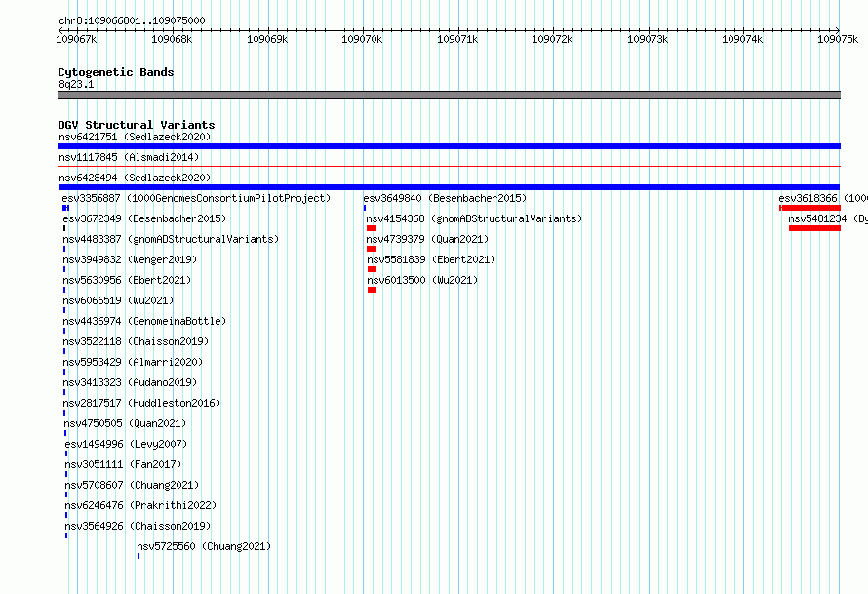Click the nsv3522118 (Chaisson2019) label
The width and height of the screenshot is (868, 594).
136,341
